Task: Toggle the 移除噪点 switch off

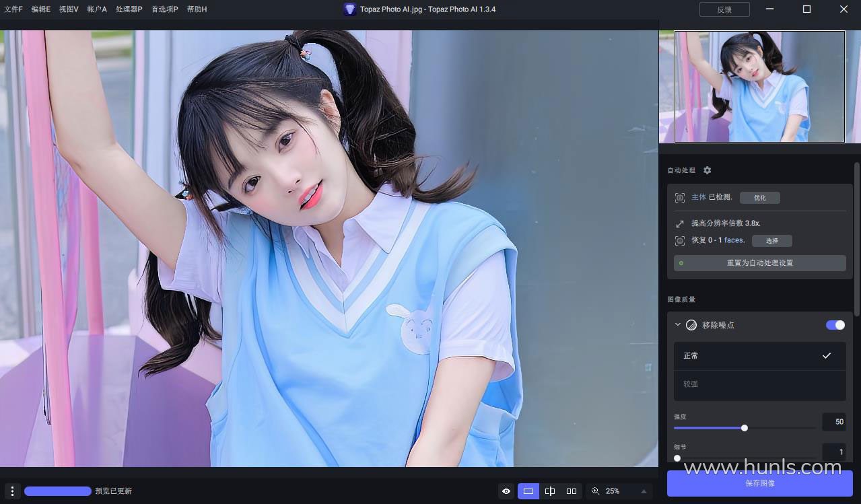Action: coord(835,325)
